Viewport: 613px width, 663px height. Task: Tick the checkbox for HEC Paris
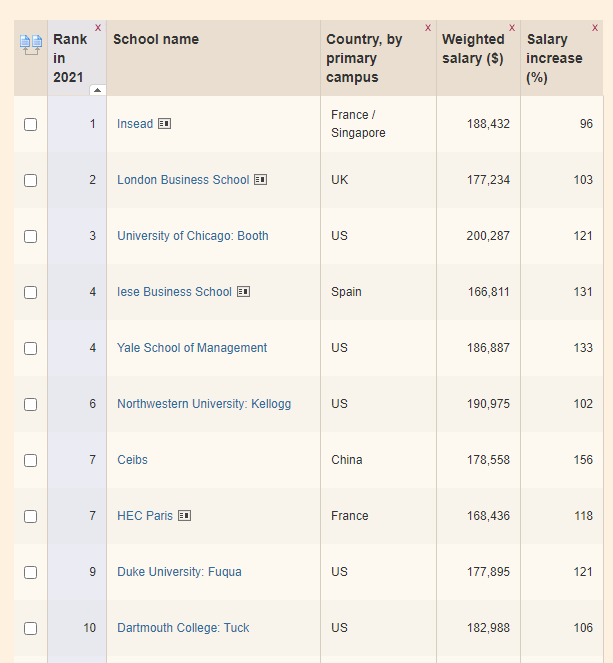pyautogui.click(x=30, y=516)
